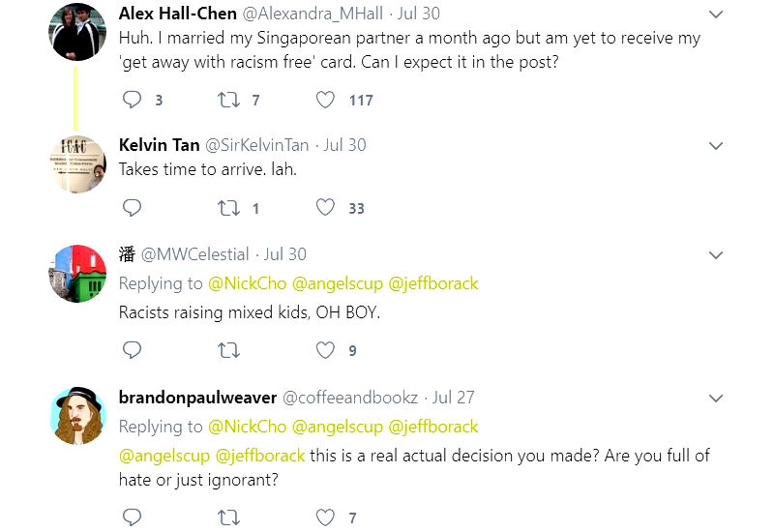Open more options on Alex Hall-Chen's tweet

click(x=716, y=15)
